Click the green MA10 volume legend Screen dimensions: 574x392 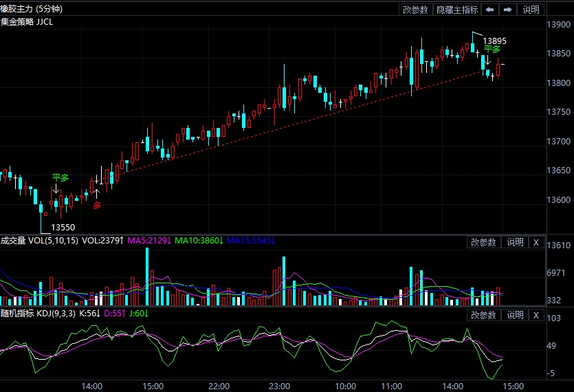(199, 241)
